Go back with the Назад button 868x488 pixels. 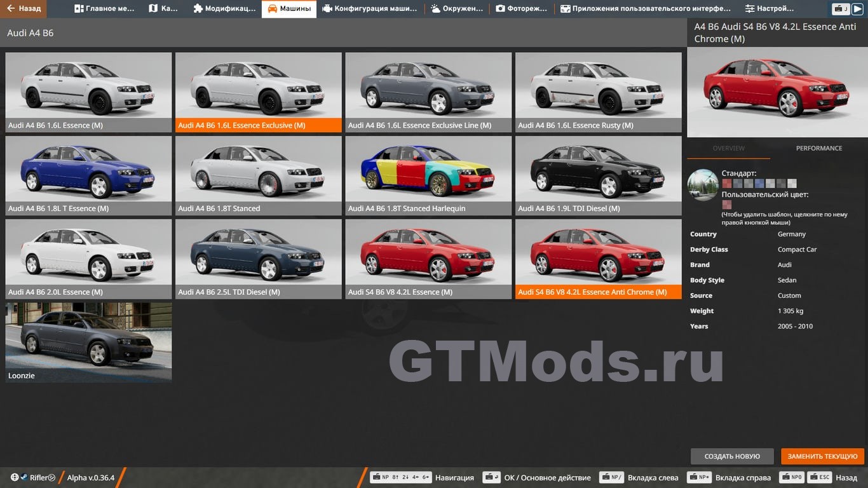[24, 9]
